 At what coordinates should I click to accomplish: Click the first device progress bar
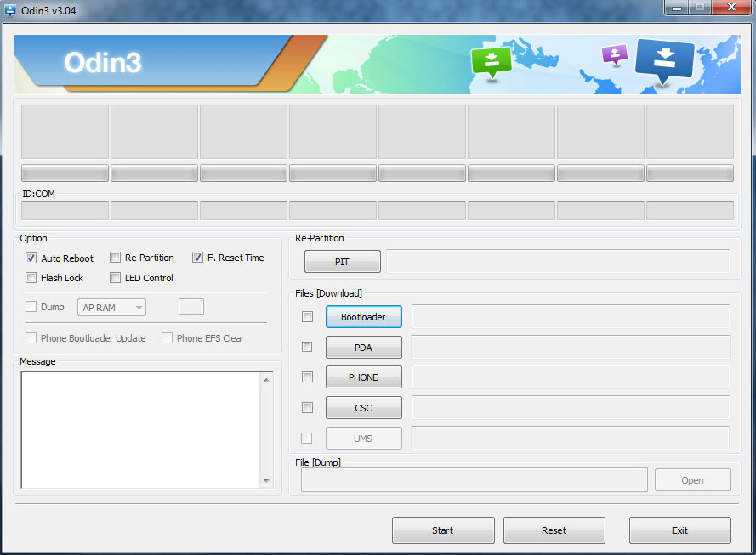65,173
